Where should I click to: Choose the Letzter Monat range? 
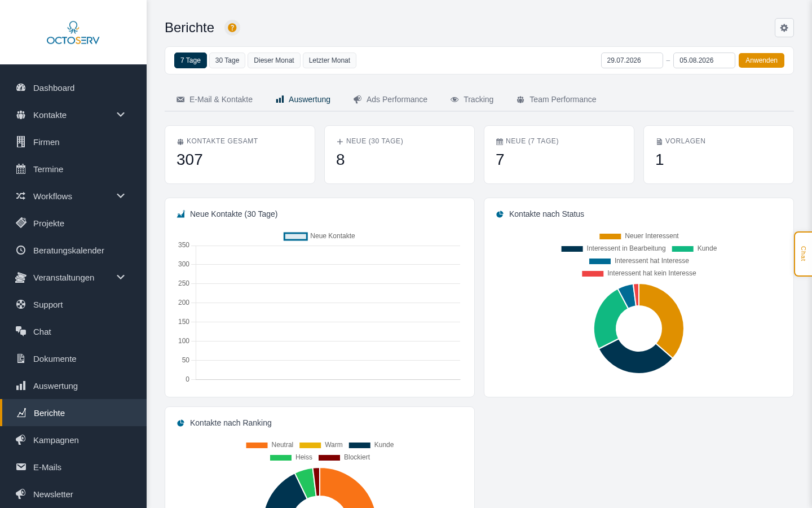point(329,60)
